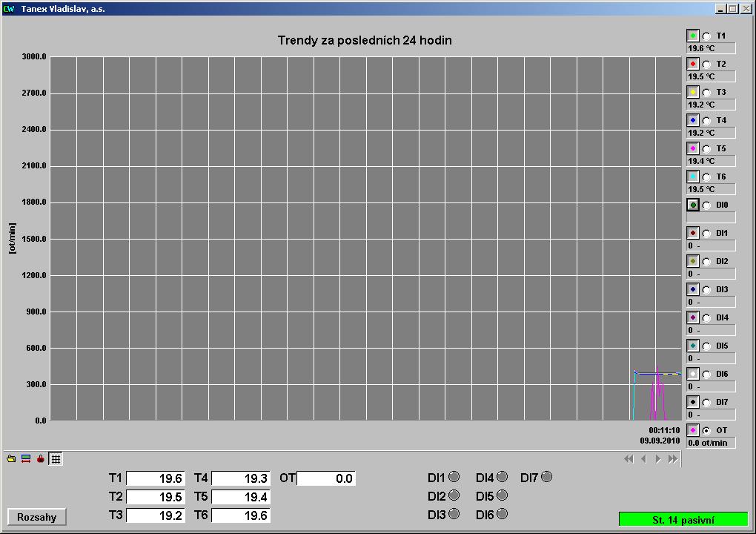756x534 pixels.
Task: Select the DI3 radio button in legend
Action: click(x=706, y=289)
